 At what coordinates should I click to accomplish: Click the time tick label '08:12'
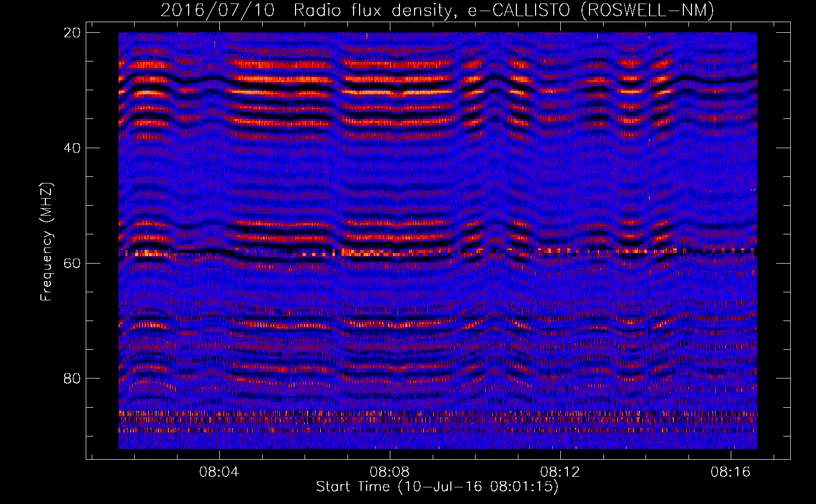pos(560,472)
